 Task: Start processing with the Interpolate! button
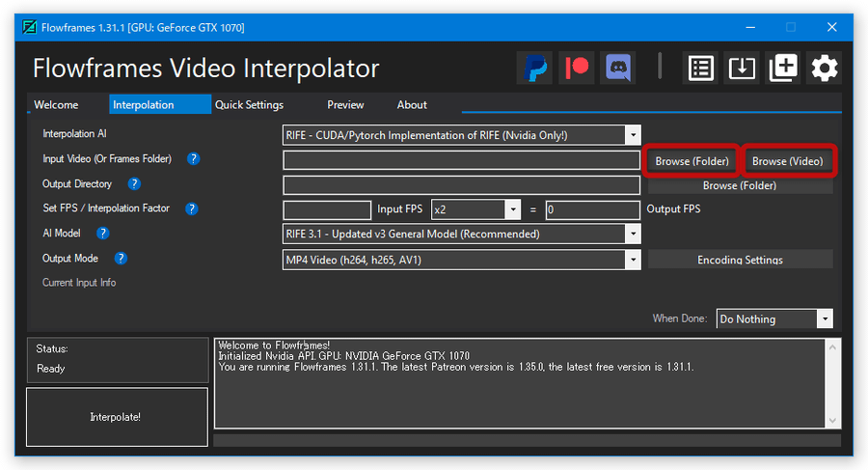point(117,417)
